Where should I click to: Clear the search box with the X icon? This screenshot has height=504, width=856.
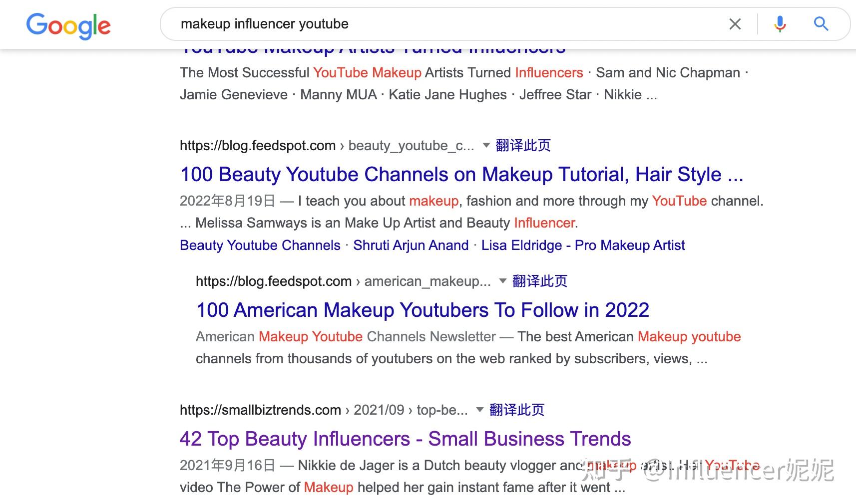pos(735,24)
